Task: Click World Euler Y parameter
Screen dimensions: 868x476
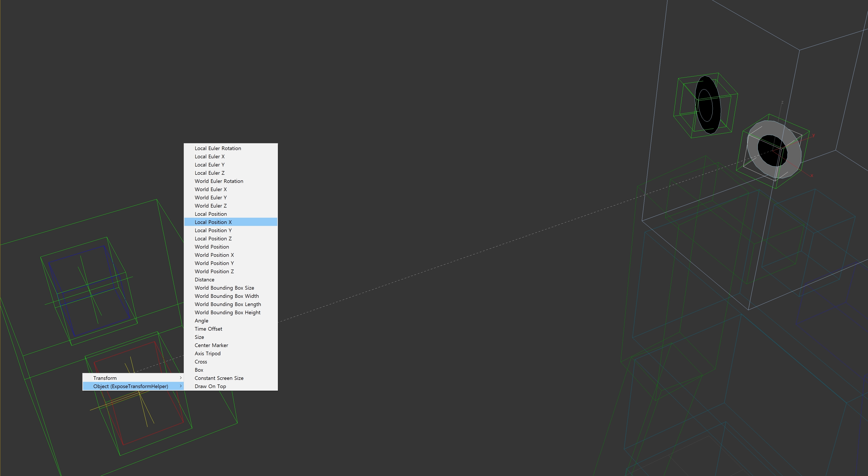Action: coord(211,198)
